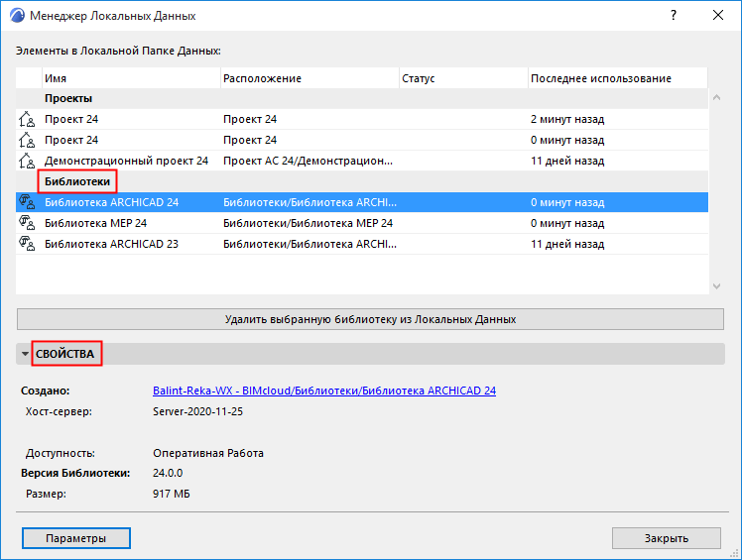Click location 'Проект AC 24/Демонстрацион...'

pyautogui.click(x=309, y=161)
